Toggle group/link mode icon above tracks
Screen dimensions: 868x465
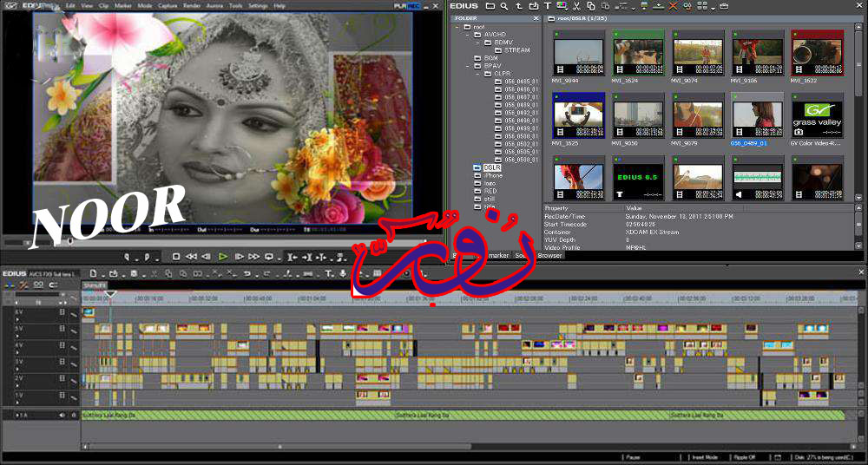(x=38, y=285)
